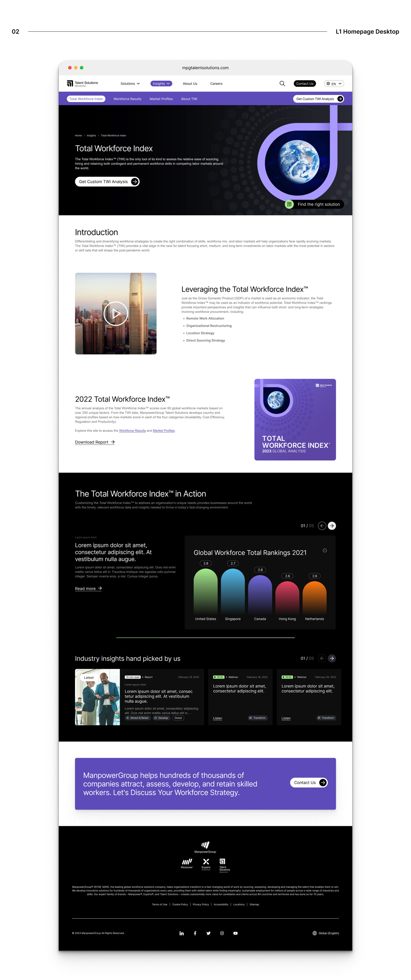The height and width of the screenshot is (980, 411).
Task: Go to next Industry insights slide arrow
Action: [332, 659]
